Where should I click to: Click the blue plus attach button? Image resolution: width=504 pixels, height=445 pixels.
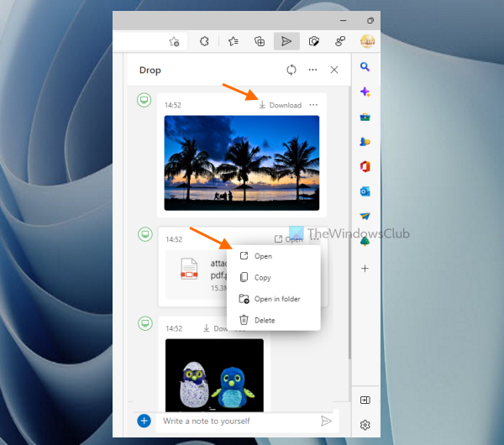click(x=144, y=421)
